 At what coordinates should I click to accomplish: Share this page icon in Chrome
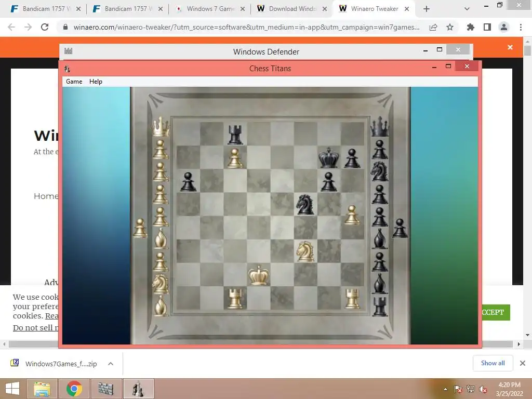(433, 27)
